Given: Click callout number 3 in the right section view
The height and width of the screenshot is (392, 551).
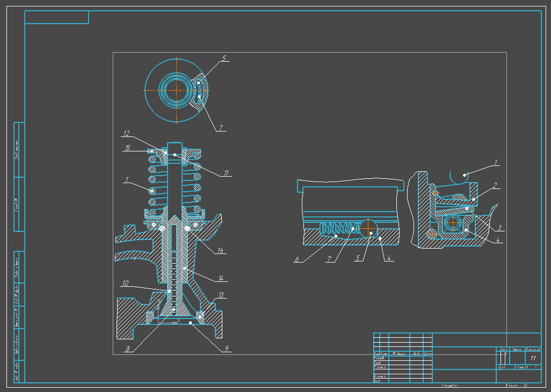Looking at the screenshot, I should [x=499, y=227].
